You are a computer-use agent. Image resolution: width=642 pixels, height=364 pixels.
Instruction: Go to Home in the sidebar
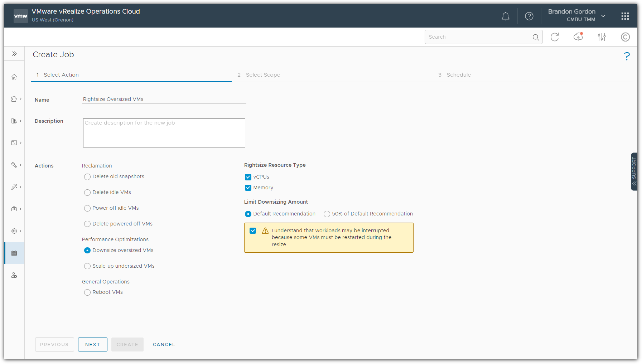pos(14,77)
